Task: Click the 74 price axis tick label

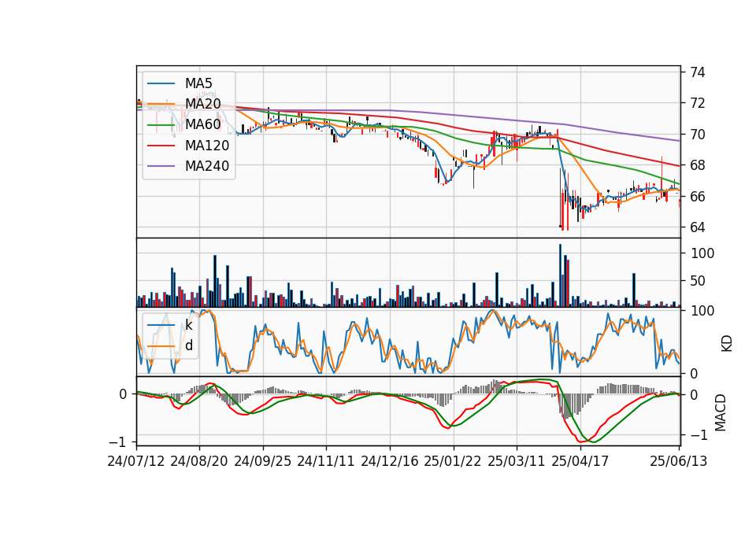Action: pos(698,72)
